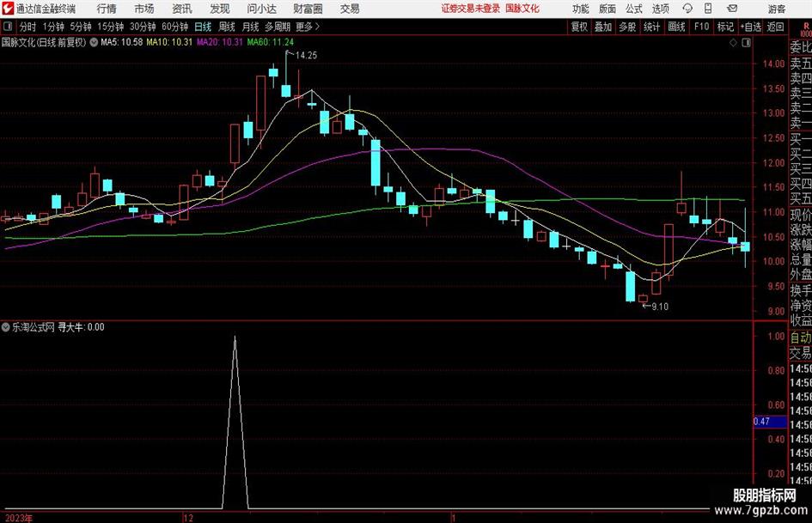Click the MA5: 10.58 indicator label
The image size is (812, 523).
[121, 42]
